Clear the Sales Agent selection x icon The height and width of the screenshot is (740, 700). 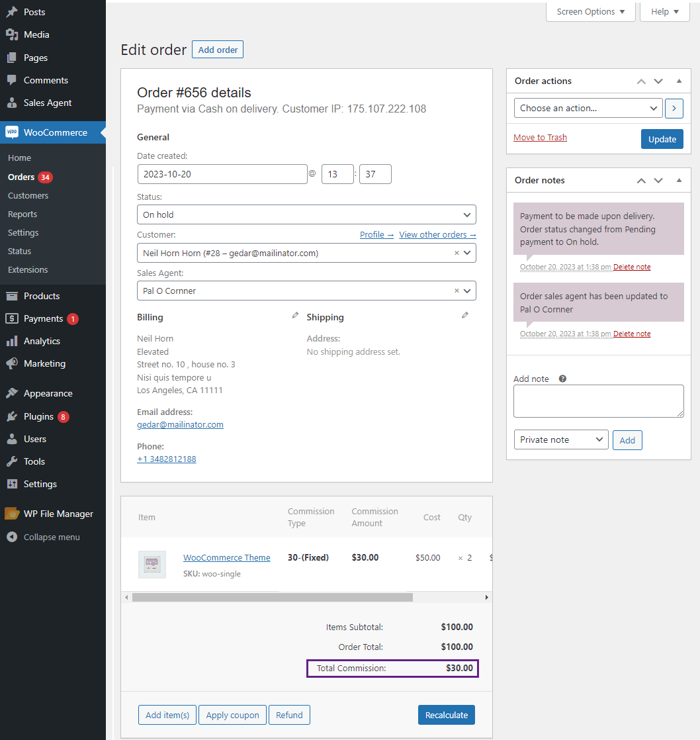pyautogui.click(x=457, y=291)
